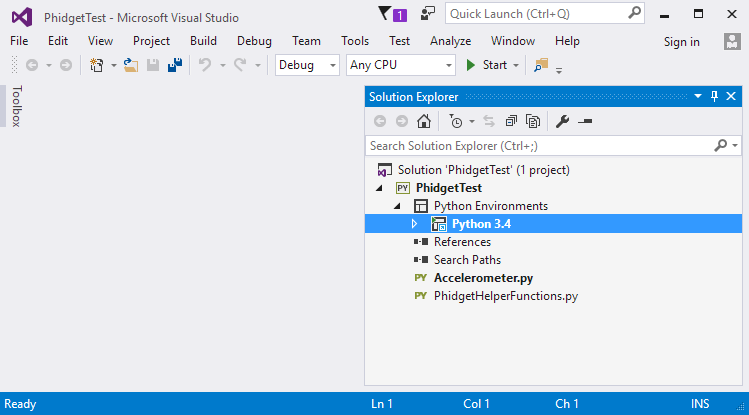
Task: Click the Sign in link
Action: [682, 42]
